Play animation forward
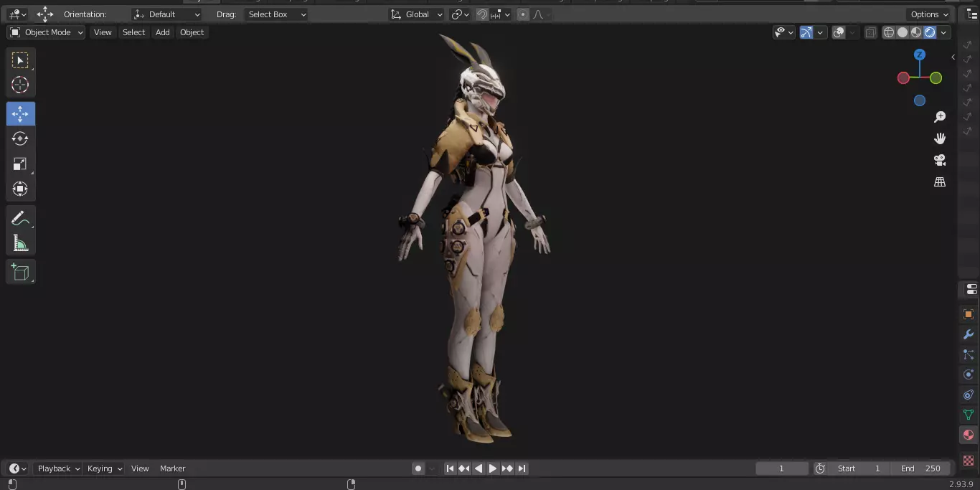 click(493, 468)
